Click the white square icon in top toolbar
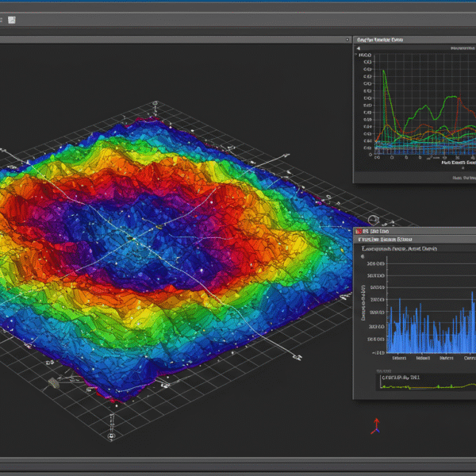This screenshot has width=476, height=476. [12, 19]
